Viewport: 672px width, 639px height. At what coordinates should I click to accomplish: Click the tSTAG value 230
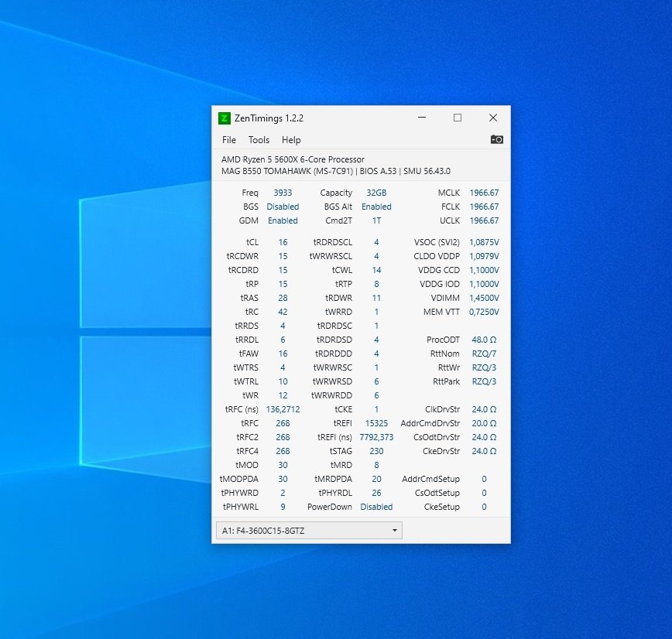coord(376,451)
